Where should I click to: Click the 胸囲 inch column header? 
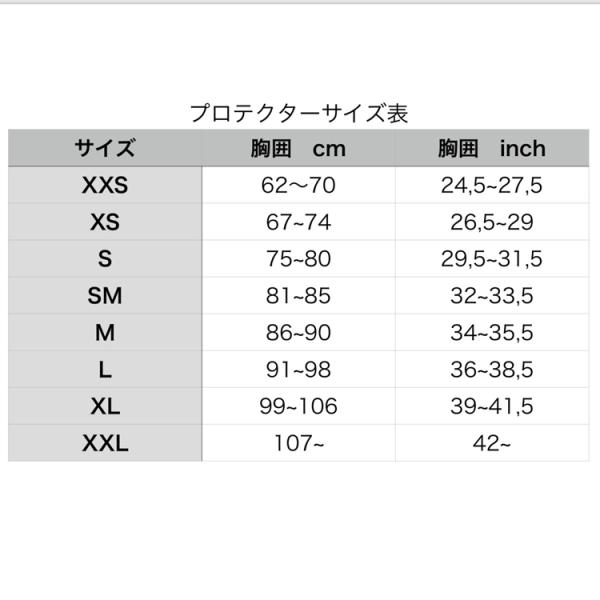pyautogui.click(x=491, y=149)
